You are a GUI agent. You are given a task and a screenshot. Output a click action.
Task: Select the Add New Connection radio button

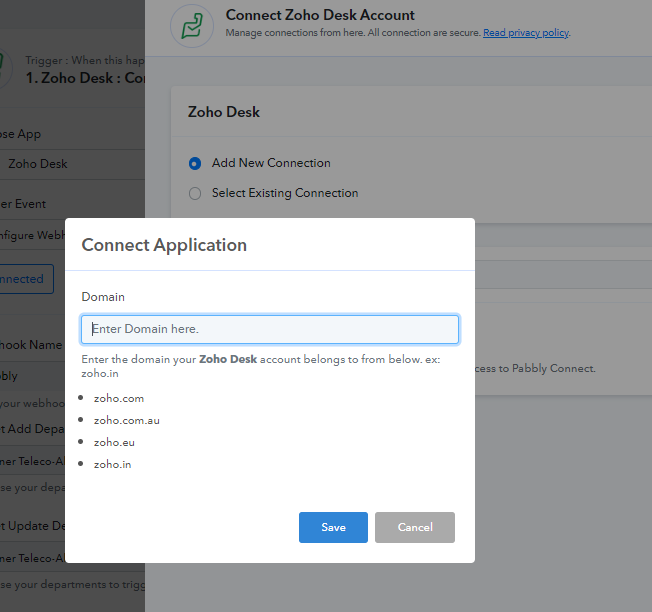click(x=195, y=163)
